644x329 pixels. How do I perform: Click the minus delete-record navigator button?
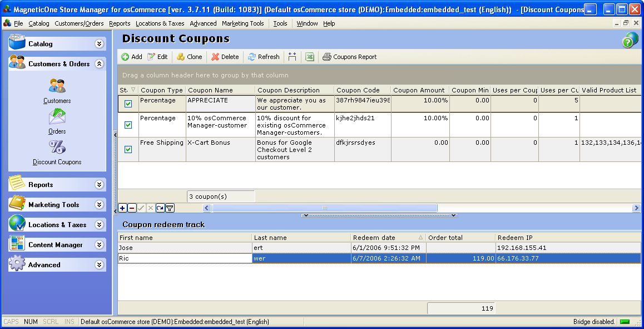[132, 208]
